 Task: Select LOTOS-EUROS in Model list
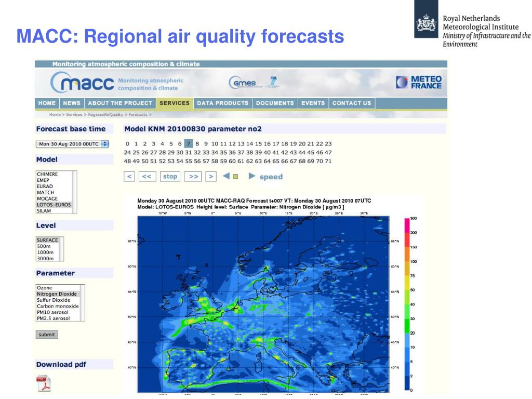pos(54,205)
